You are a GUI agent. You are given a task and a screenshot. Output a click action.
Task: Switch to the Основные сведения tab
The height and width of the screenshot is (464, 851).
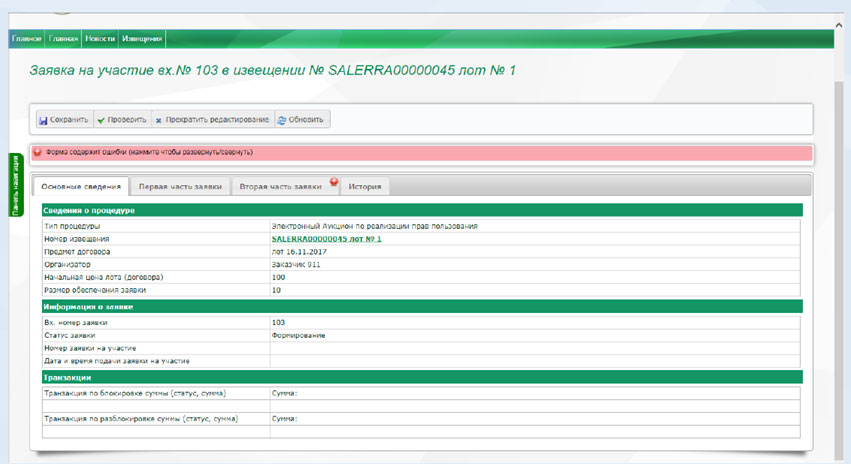(81, 187)
